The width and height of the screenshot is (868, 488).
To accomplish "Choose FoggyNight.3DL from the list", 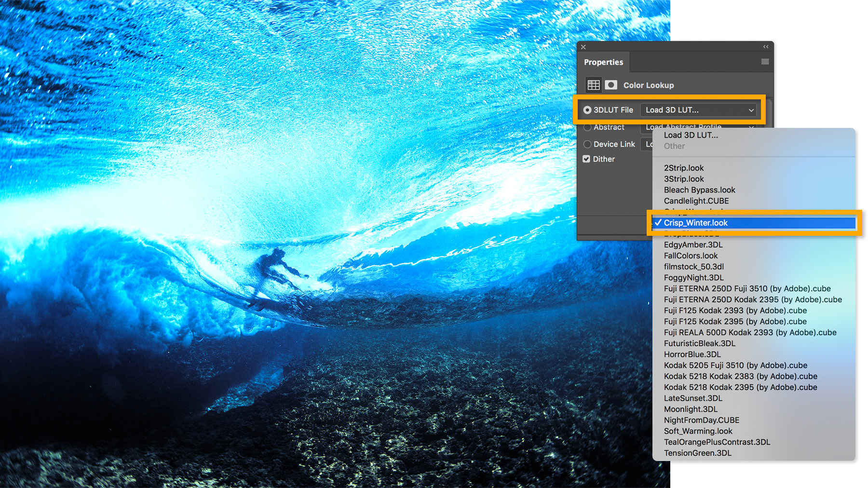I will [693, 278].
